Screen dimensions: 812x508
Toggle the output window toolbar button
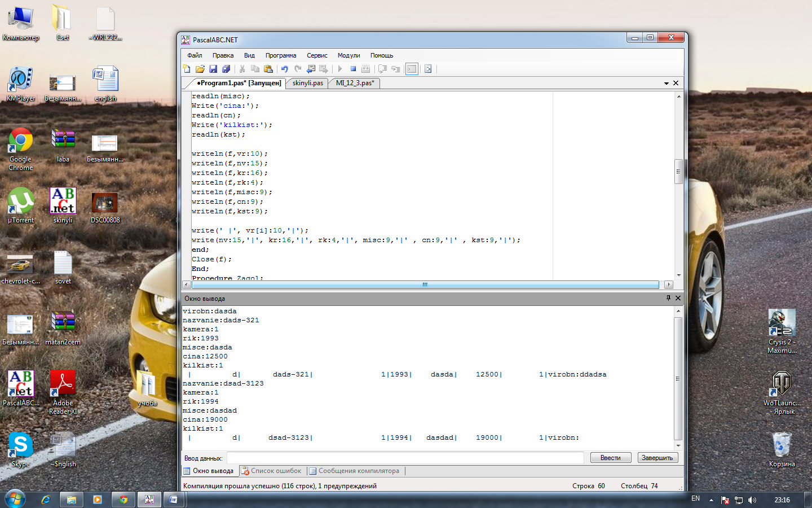click(412, 69)
